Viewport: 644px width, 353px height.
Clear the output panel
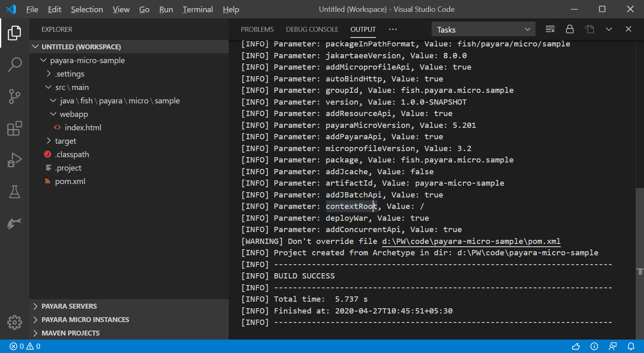[550, 29]
